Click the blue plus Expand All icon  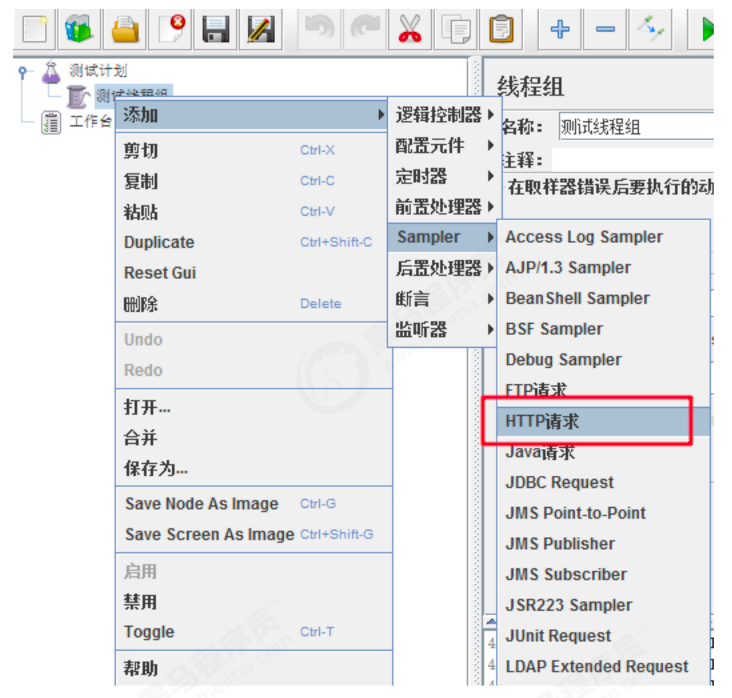tap(560, 29)
